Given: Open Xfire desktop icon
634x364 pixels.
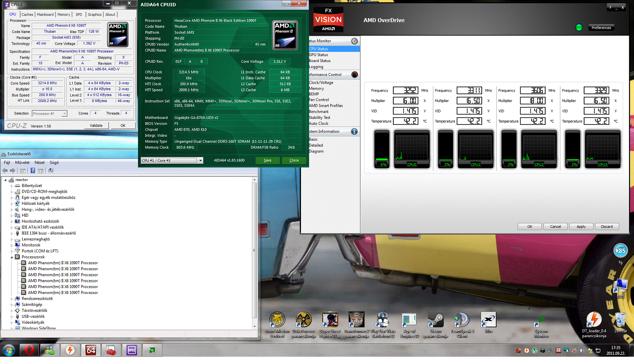Looking at the screenshot, I should pos(489,322).
